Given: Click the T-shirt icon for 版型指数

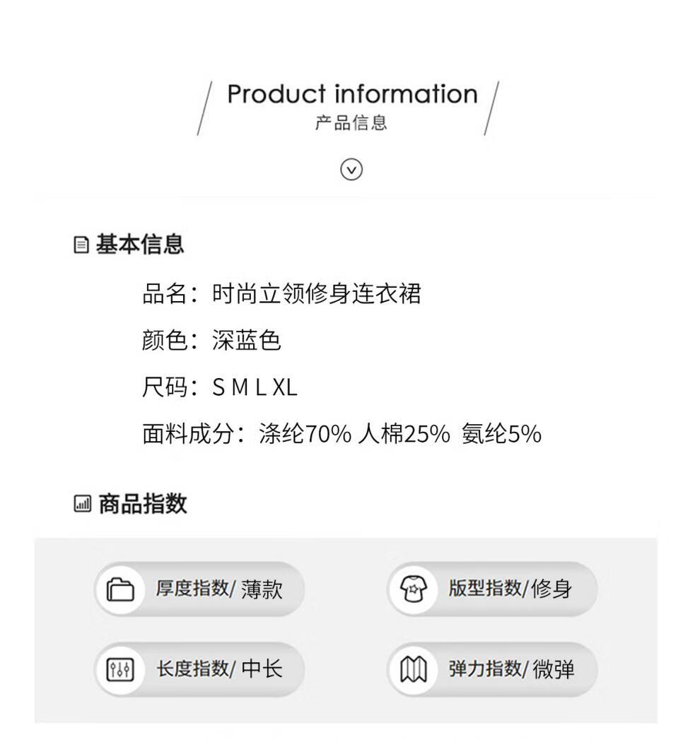Looking at the screenshot, I should tap(414, 589).
